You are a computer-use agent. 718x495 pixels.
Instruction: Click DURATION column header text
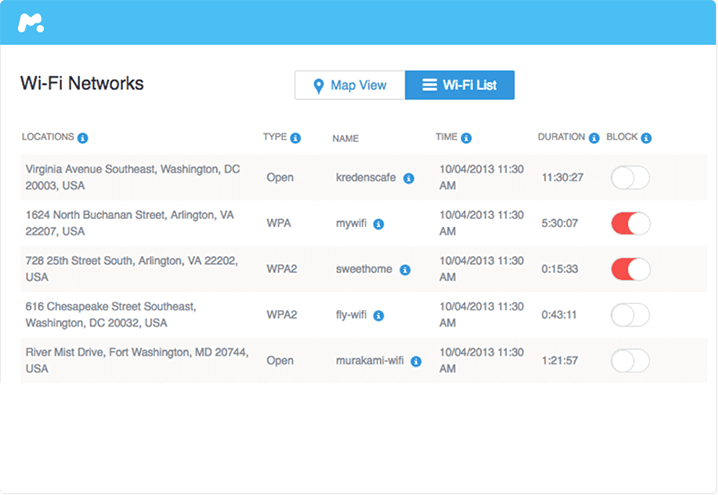point(561,137)
